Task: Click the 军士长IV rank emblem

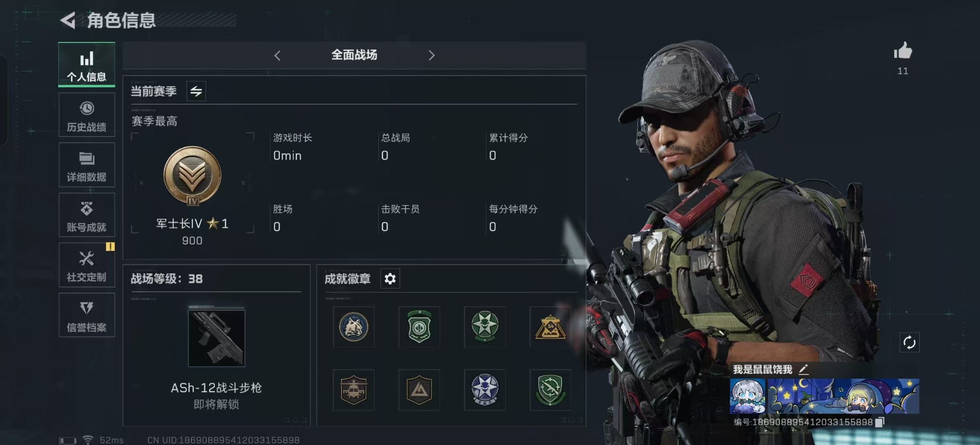Action: 192,176
